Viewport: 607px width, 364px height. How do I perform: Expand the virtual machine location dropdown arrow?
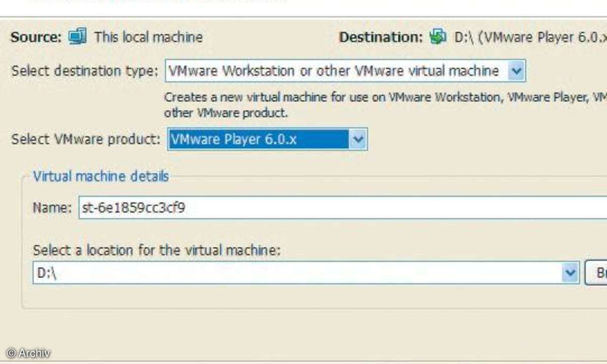[570, 273]
